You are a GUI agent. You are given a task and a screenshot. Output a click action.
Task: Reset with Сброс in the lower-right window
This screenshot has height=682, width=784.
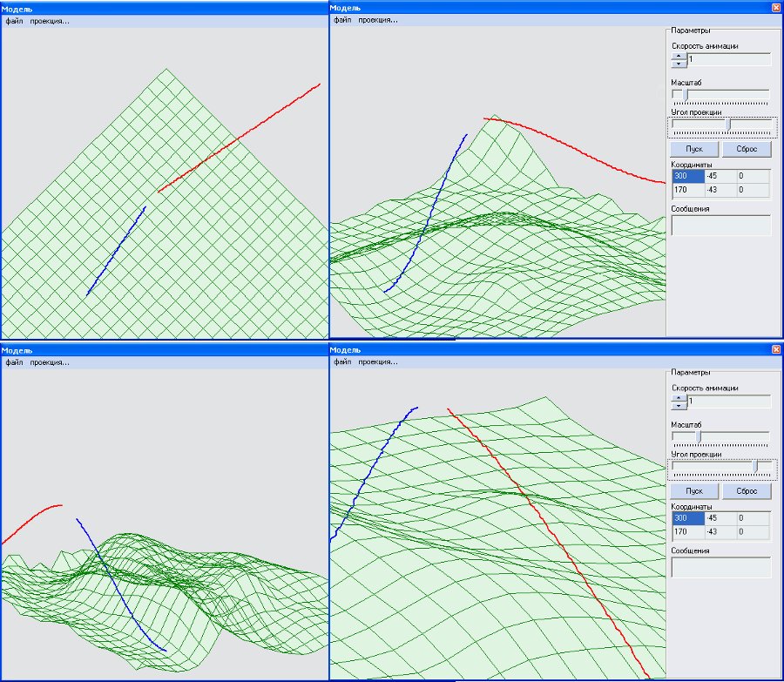[747, 491]
